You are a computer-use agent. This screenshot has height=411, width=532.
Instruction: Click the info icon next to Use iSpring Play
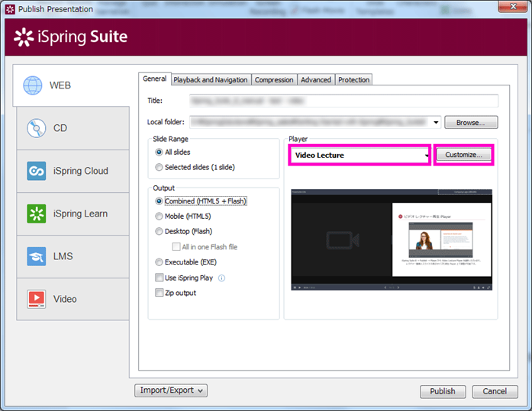click(x=221, y=278)
